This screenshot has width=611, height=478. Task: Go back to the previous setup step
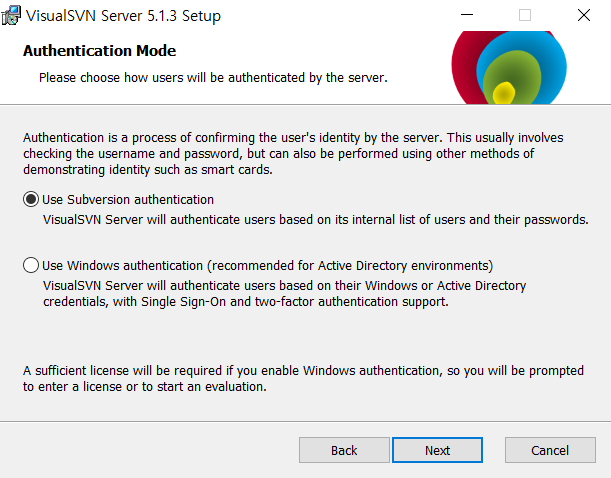pos(344,450)
